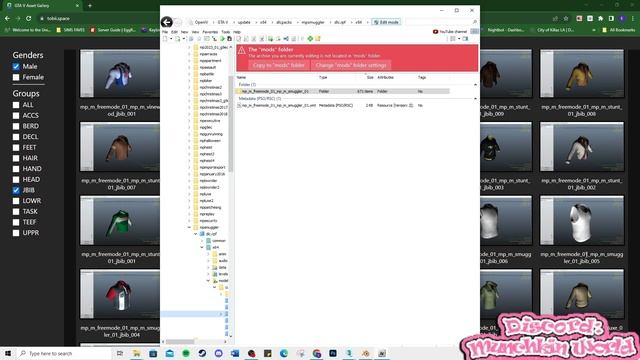Check the BERD group checkbox
640x360 pixels.
[16, 126]
